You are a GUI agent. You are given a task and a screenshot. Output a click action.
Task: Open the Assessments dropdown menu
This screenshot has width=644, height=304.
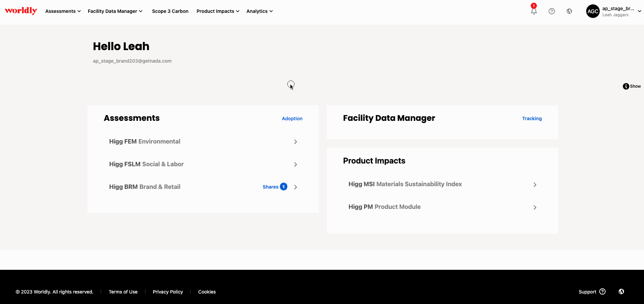(63, 11)
